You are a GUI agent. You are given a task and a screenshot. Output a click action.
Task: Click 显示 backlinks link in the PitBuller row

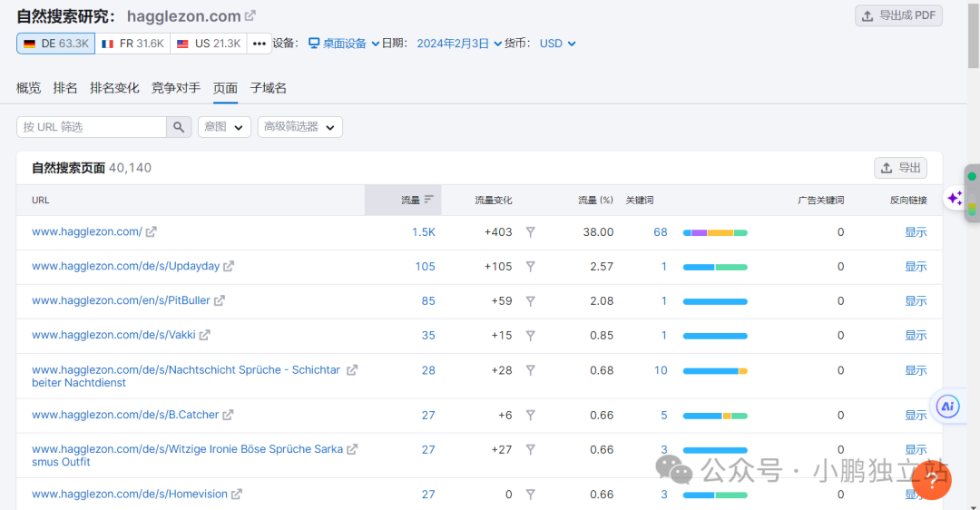click(x=916, y=300)
